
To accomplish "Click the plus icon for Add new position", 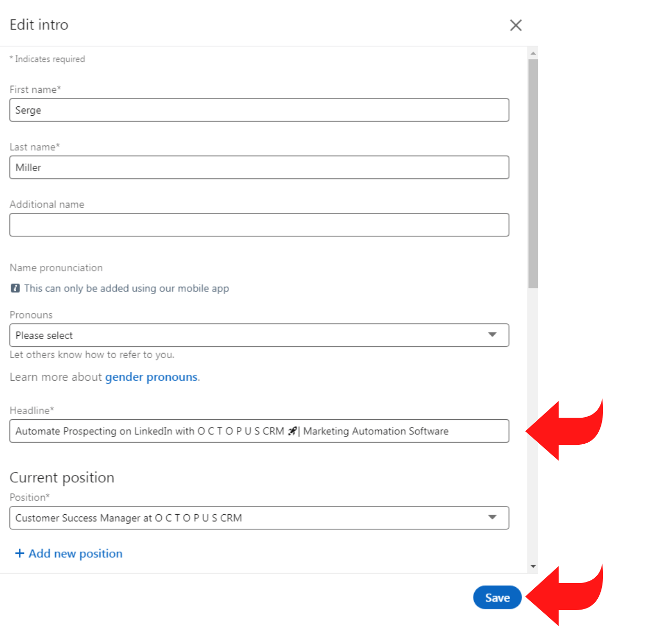I will (x=20, y=553).
